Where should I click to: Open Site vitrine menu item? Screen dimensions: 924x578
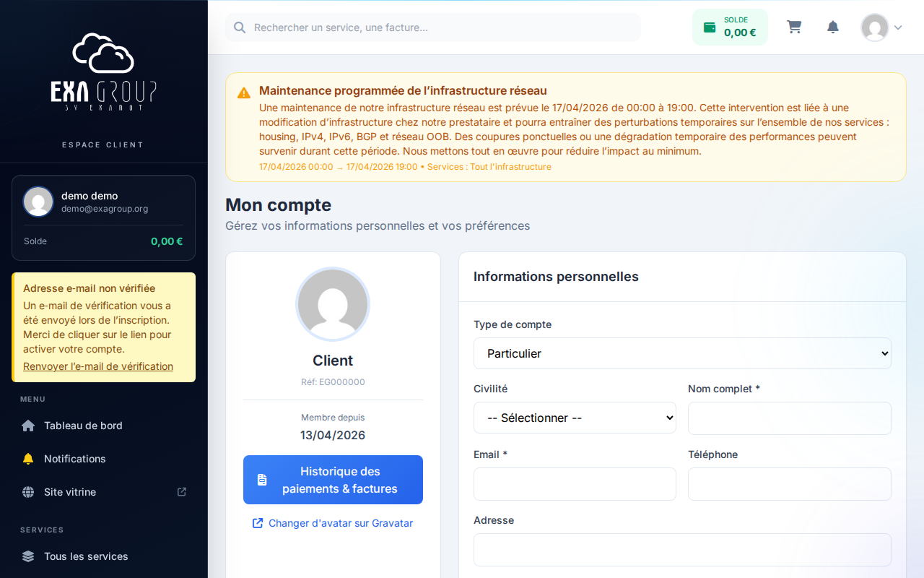pos(104,492)
